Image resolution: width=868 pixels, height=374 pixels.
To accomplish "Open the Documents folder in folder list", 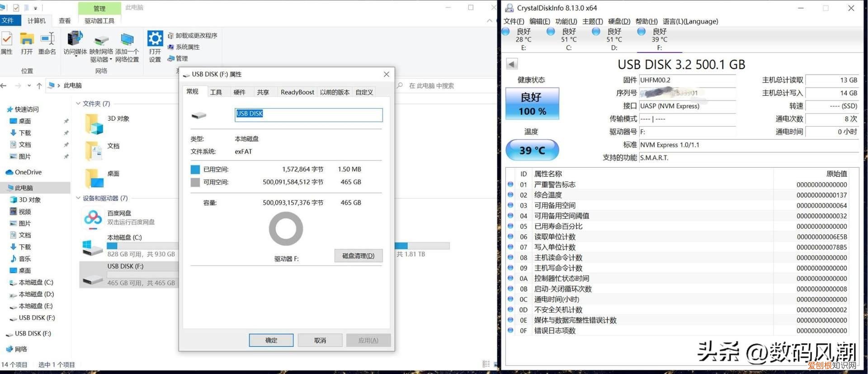I will (x=94, y=151).
